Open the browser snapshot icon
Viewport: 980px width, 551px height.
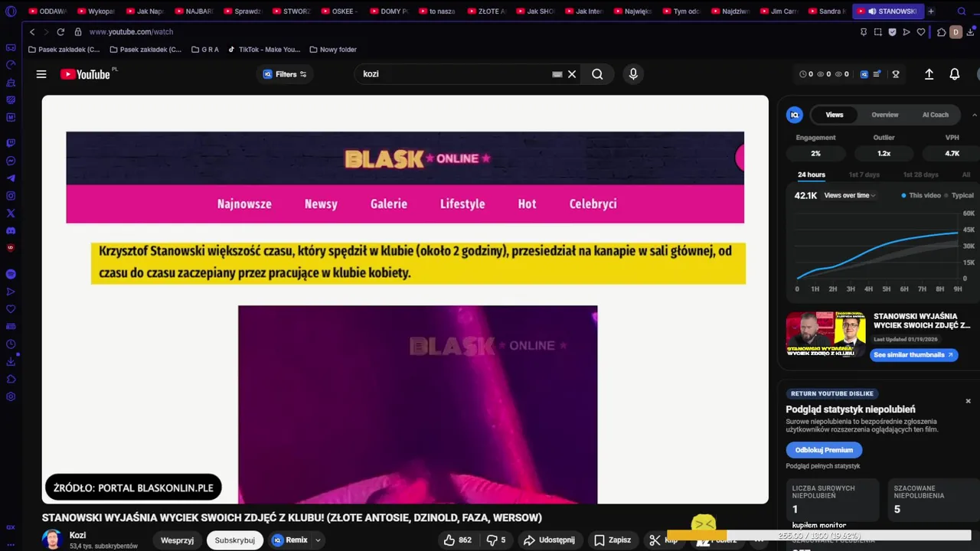point(878,32)
